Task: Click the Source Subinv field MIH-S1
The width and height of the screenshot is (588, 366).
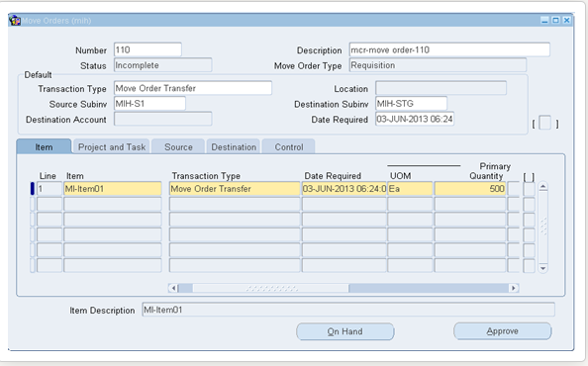Action: [x=149, y=104]
